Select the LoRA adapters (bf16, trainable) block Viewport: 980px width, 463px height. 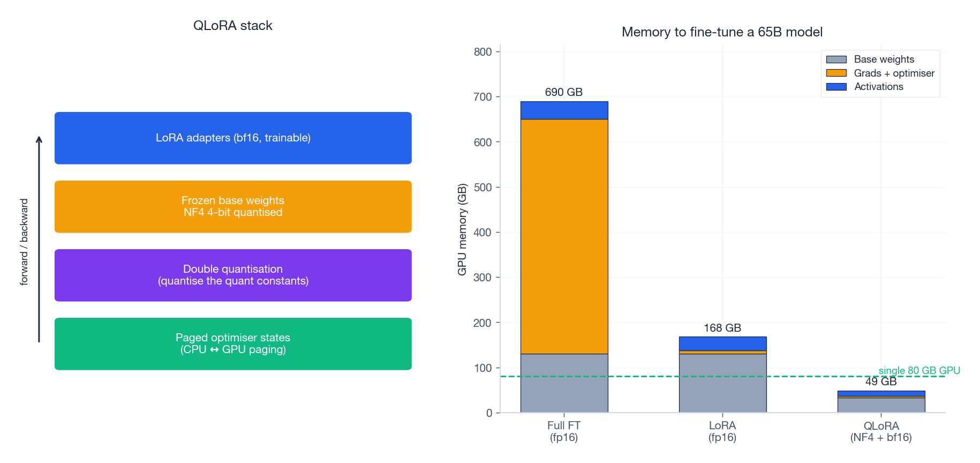tap(233, 138)
